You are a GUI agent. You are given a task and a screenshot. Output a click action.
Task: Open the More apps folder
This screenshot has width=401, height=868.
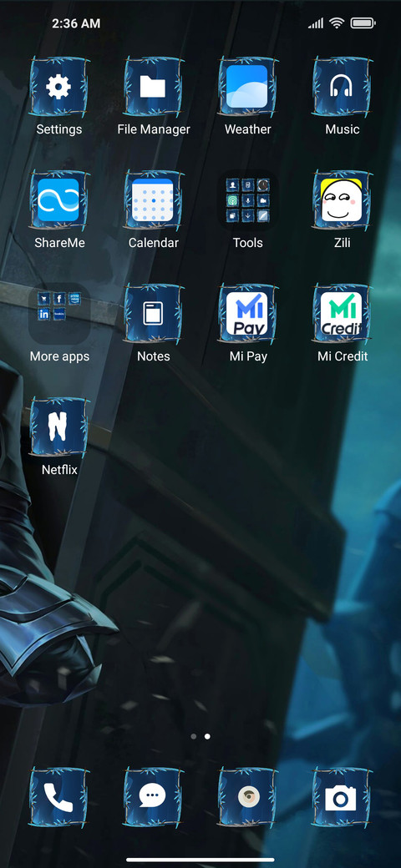[58, 314]
